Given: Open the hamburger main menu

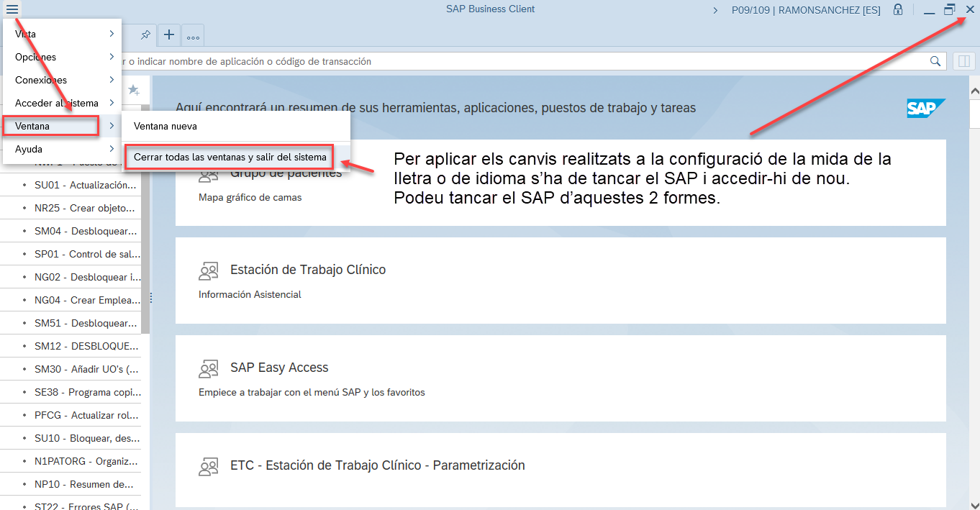Looking at the screenshot, I should click(x=12, y=9).
